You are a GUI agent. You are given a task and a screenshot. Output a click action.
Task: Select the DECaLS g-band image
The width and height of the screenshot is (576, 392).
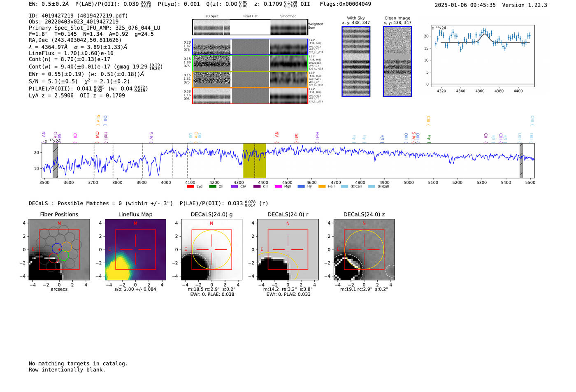211,249
